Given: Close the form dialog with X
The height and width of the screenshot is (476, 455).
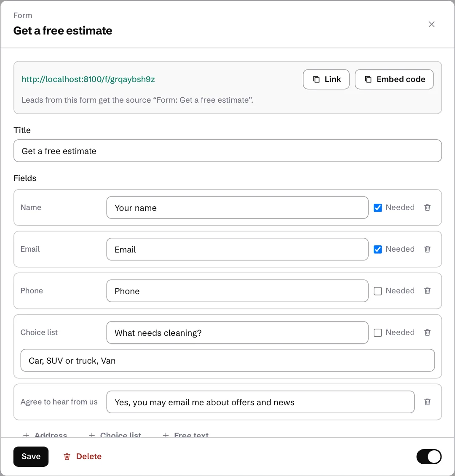Looking at the screenshot, I should click(431, 24).
